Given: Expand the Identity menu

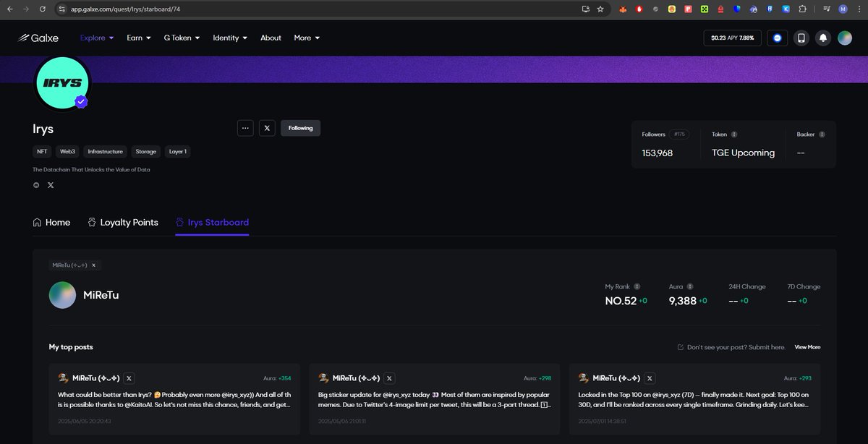Looking at the screenshot, I should click(230, 38).
